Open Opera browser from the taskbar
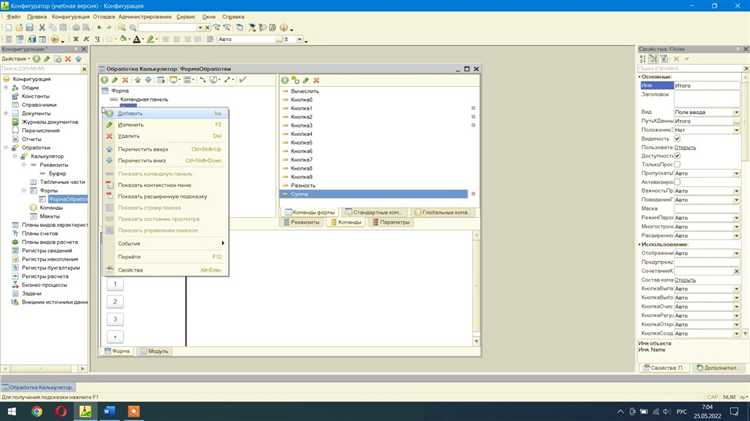The width and height of the screenshot is (750, 421). [61, 411]
